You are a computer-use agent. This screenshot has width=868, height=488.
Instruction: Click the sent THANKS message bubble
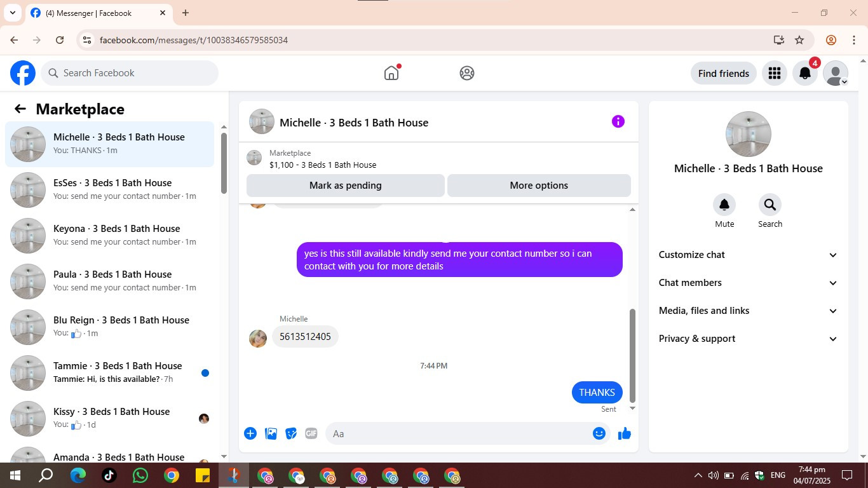[597, 392]
